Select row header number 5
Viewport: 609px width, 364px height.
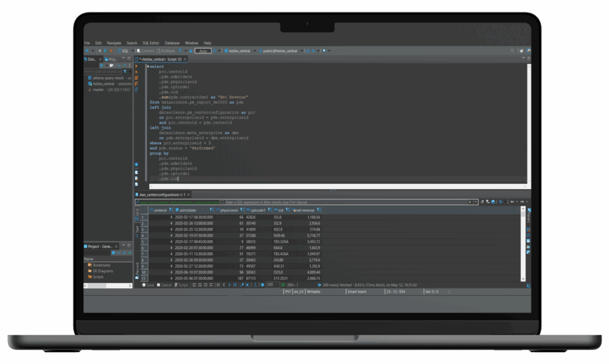click(x=143, y=242)
